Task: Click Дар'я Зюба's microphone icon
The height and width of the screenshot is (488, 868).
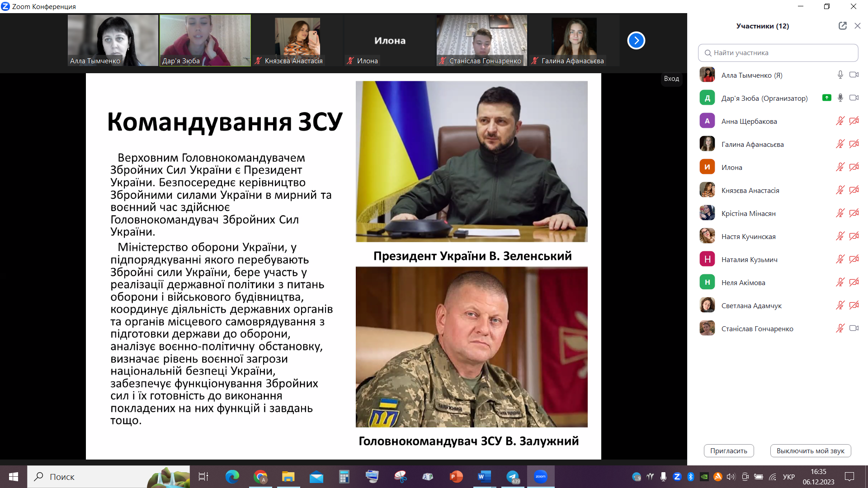Action: pyautogui.click(x=840, y=98)
